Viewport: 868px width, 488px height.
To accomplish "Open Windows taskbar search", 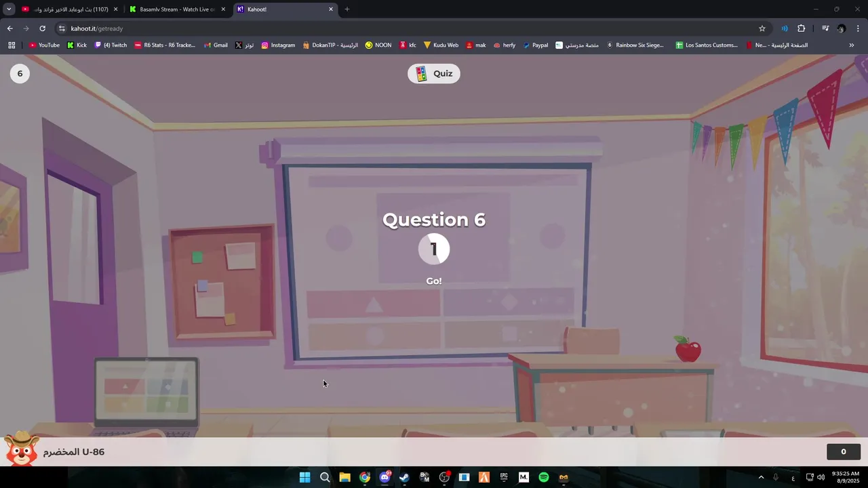I will click(x=325, y=477).
